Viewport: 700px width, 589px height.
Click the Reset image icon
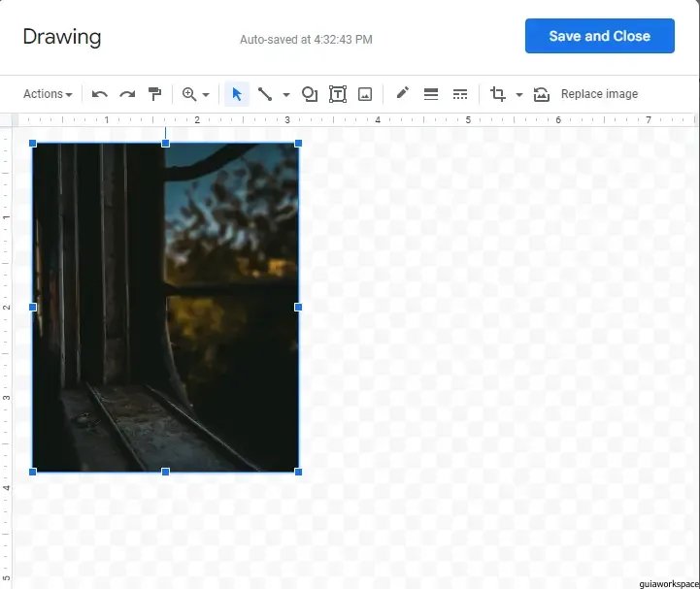(541, 94)
